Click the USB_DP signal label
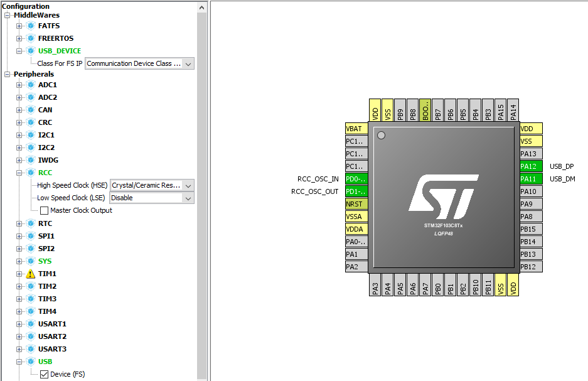Screen dimensions: 588x381 [x=562, y=166]
